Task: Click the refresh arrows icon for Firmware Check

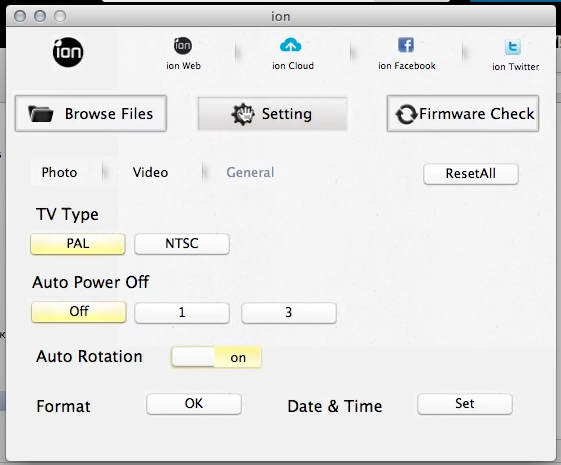Action: tap(406, 114)
